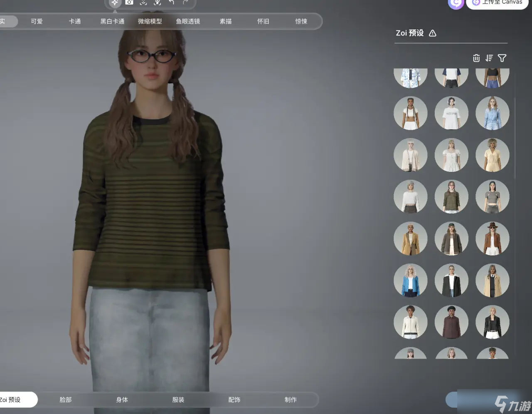Click the redo arrow icon
The width and height of the screenshot is (532, 414).
point(185,2)
